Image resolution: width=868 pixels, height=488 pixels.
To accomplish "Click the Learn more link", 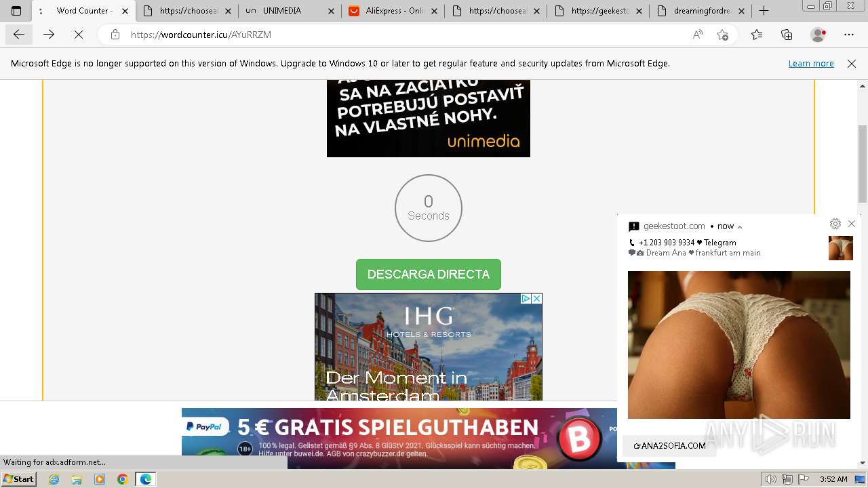I will [x=811, y=63].
